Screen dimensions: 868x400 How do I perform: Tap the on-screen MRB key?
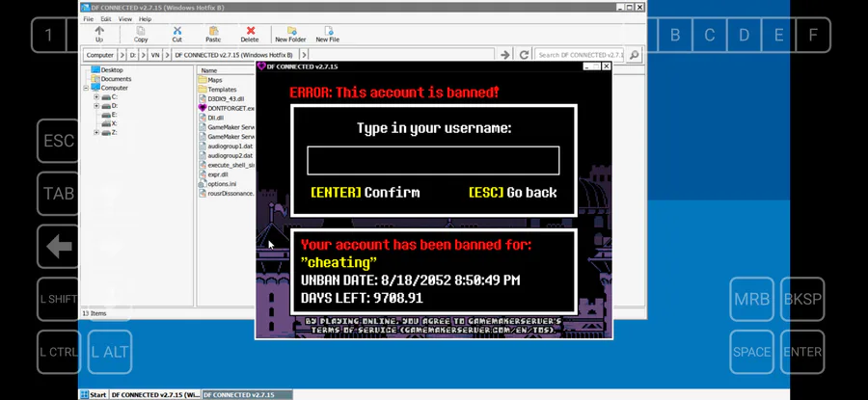(751, 299)
